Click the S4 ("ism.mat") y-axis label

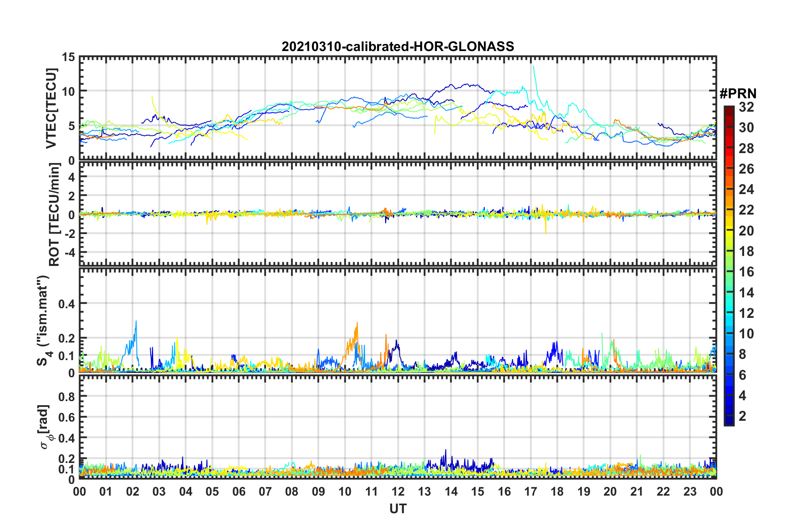tap(44, 320)
